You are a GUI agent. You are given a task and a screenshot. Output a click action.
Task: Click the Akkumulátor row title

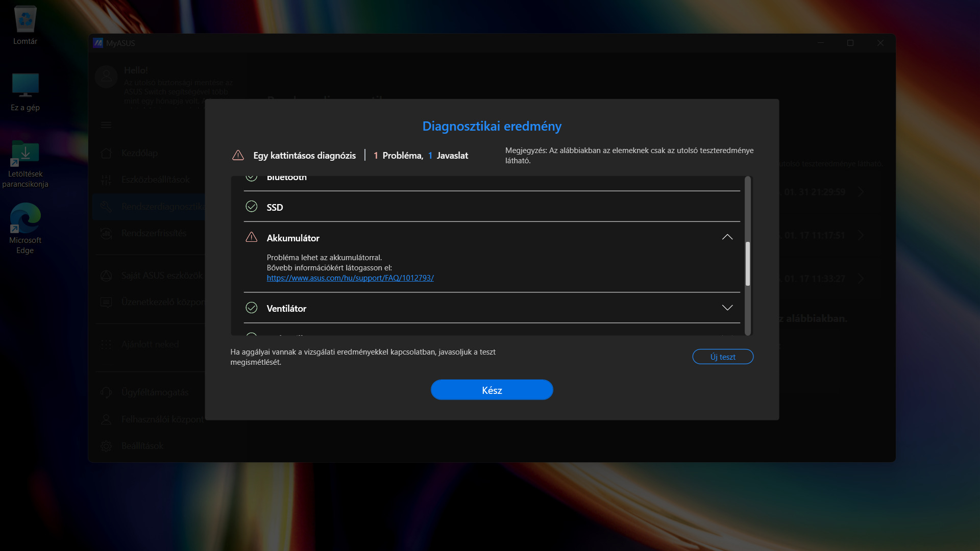293,238
